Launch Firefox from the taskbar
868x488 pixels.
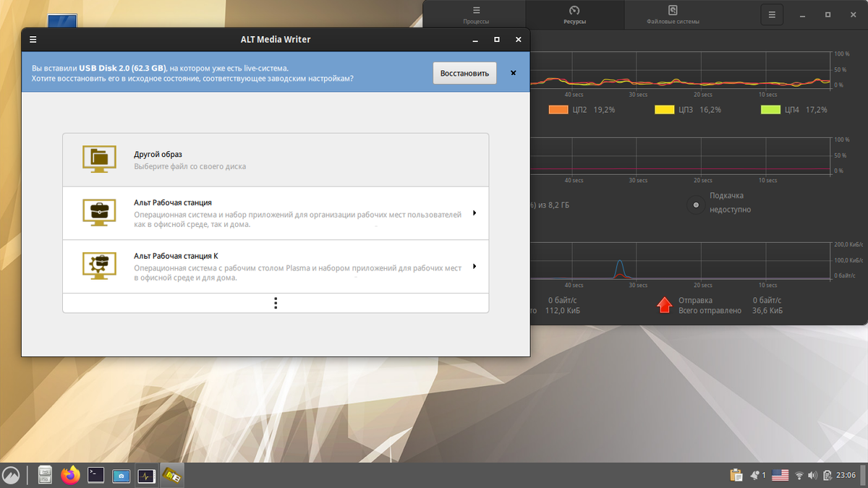pyautogui.click(x=70, y=475)
